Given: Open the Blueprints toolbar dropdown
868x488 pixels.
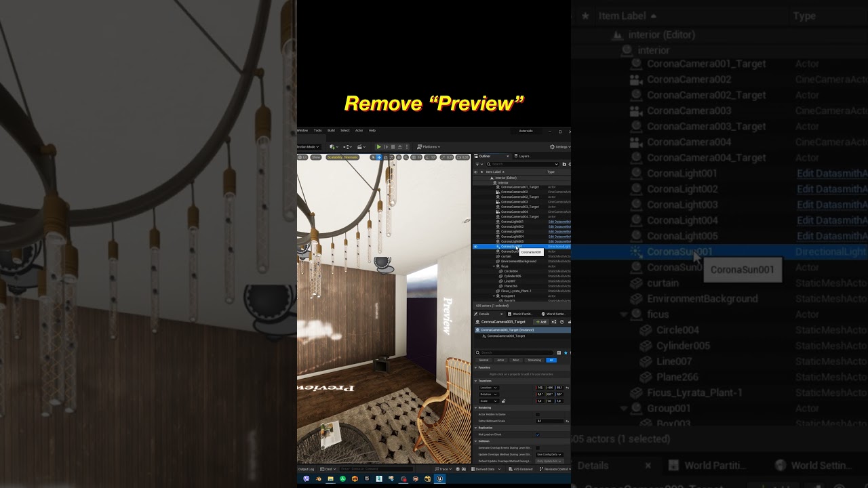Looking at the screenshot, I should click(x=348, y=147).
